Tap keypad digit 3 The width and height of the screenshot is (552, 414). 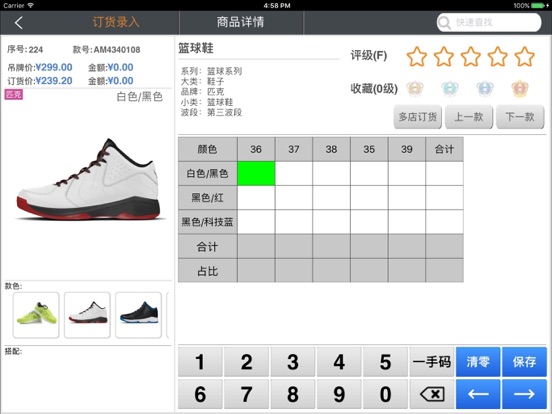pos(293,362)
